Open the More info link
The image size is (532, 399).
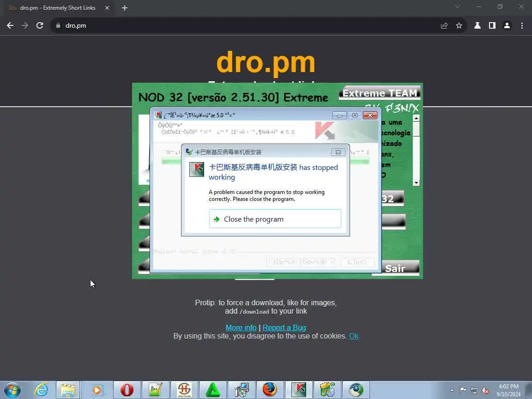[241, 328]
